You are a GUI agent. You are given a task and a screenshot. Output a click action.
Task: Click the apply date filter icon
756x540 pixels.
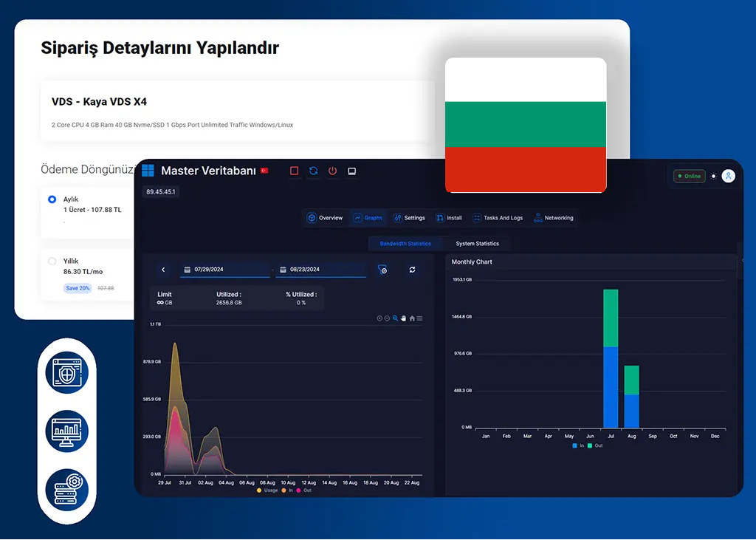(x=382, y=270)
